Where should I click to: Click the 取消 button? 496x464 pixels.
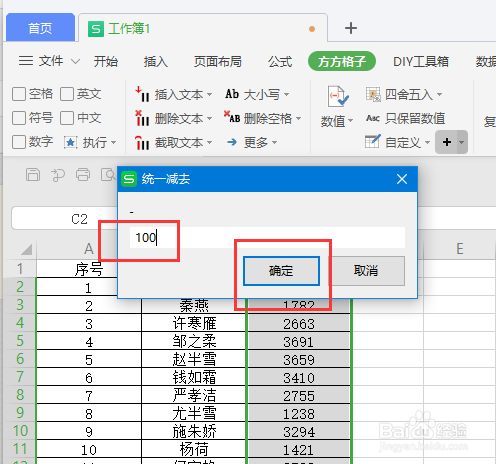tap(366, 271)
